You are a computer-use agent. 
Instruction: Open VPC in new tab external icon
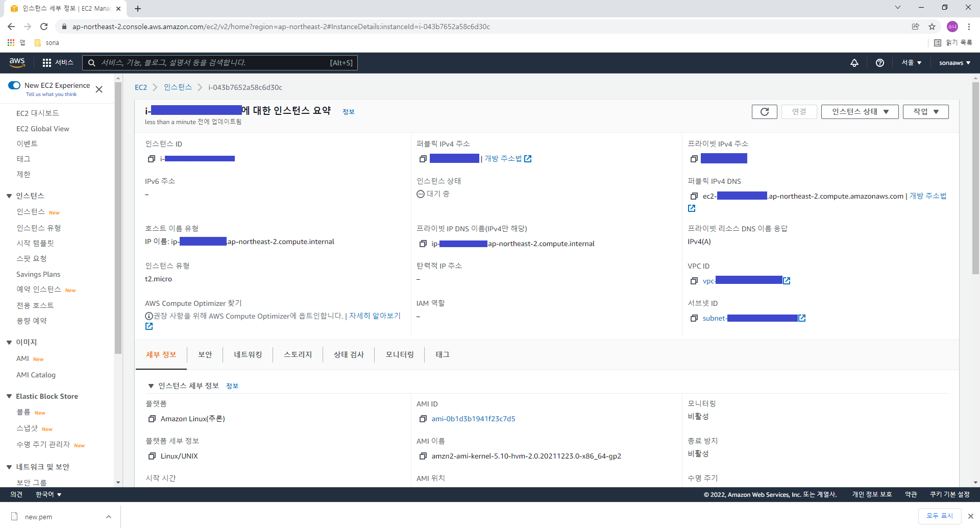[787, 281]
